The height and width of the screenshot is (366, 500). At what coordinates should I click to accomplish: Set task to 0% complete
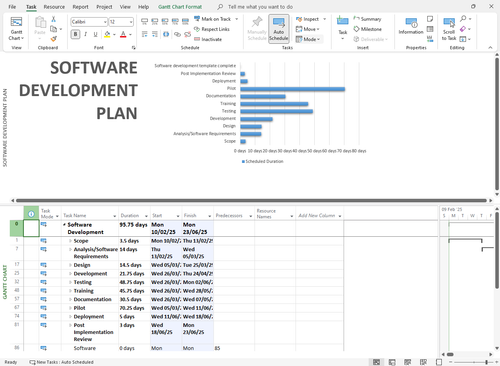(144, 22)
